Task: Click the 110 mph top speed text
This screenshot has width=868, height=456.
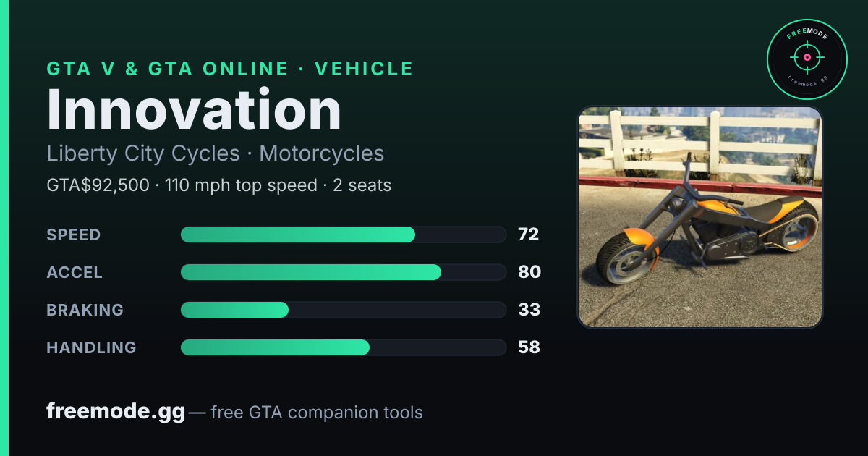Action: (241, 186)
